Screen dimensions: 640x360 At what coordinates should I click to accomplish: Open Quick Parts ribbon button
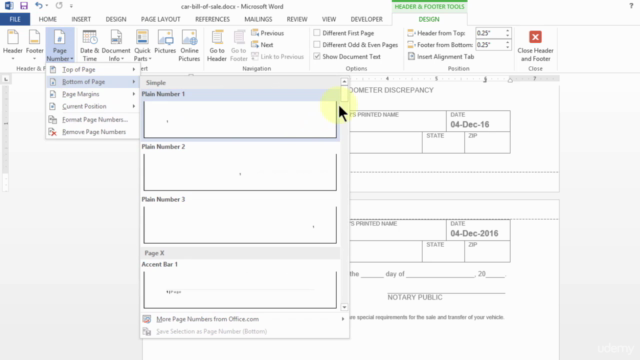pyautogui.click(x=142, y=45)
